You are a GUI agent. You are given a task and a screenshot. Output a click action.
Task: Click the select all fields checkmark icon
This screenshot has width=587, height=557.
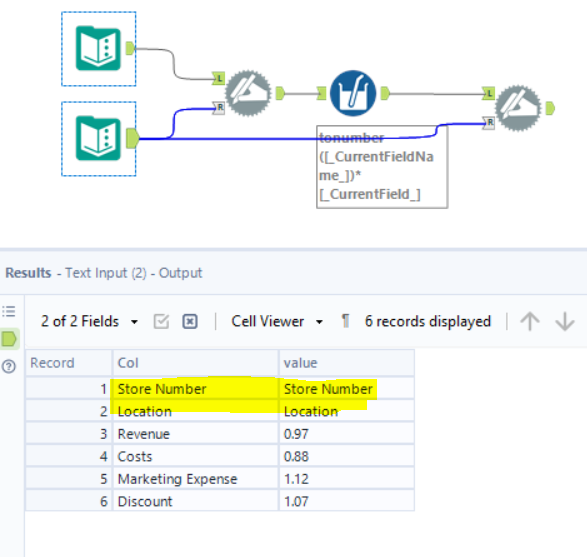(161, 322)
